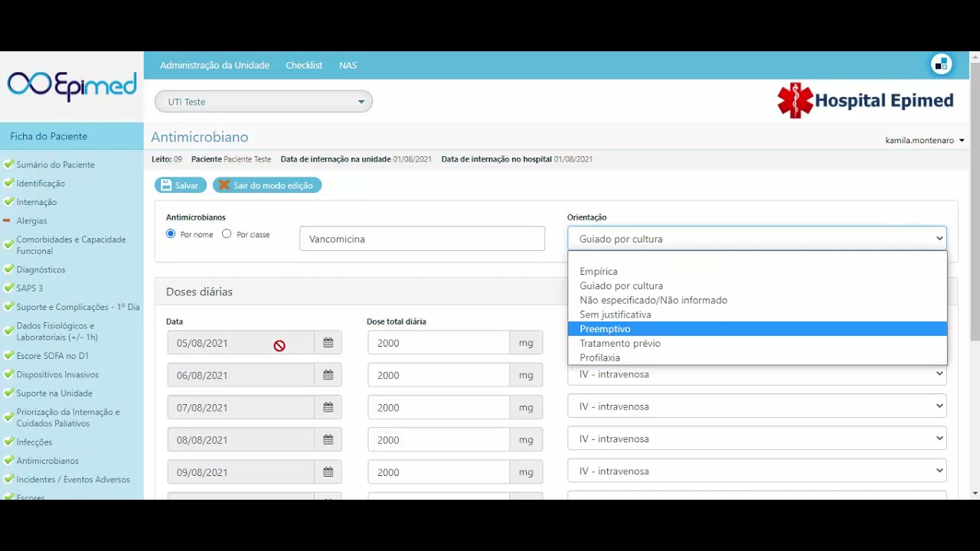
Task: Click the date field showing 09/08/2021
Action: click(240, 472)
